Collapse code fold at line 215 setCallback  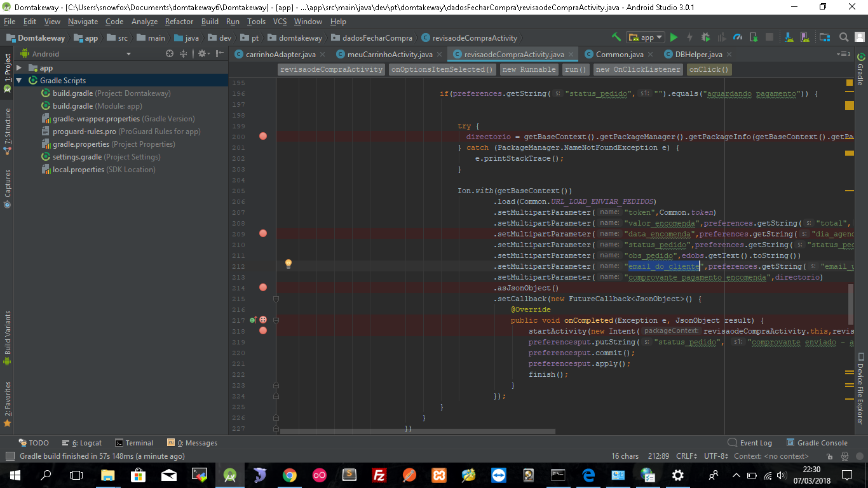276,299
